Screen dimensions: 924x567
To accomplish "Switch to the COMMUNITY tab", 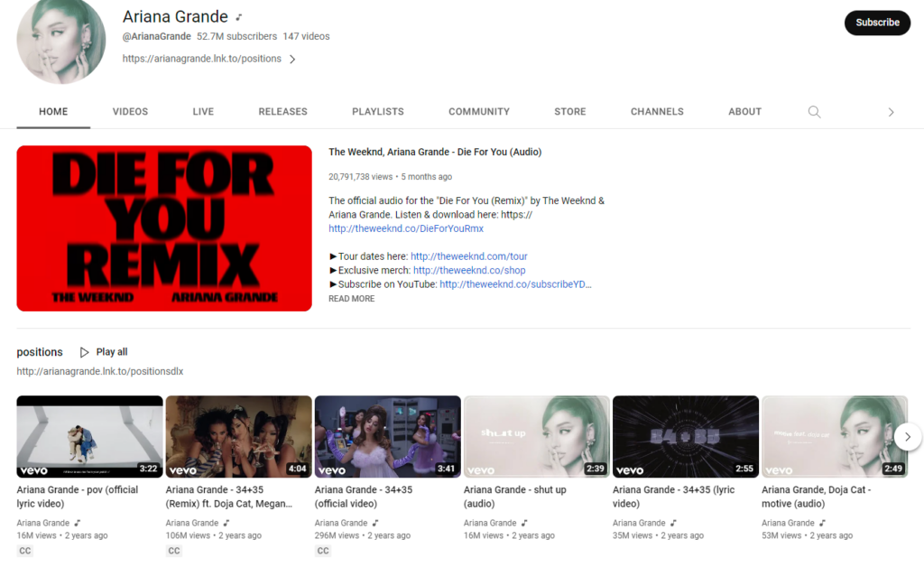I will tap(479, 111).
